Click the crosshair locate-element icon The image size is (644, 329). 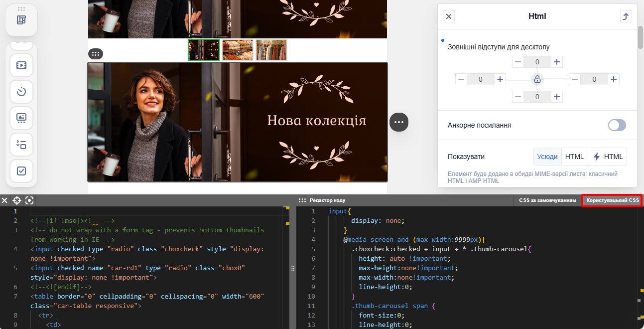point(17,200)
